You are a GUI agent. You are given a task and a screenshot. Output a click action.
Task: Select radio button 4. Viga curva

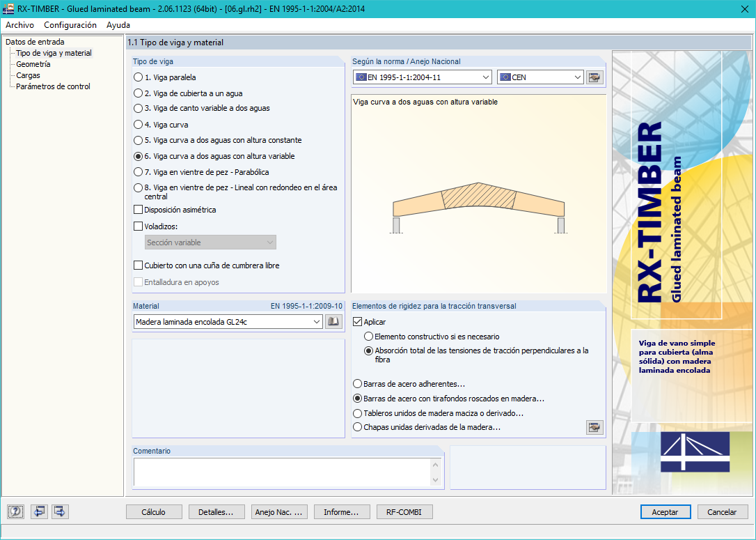[138, 124]
